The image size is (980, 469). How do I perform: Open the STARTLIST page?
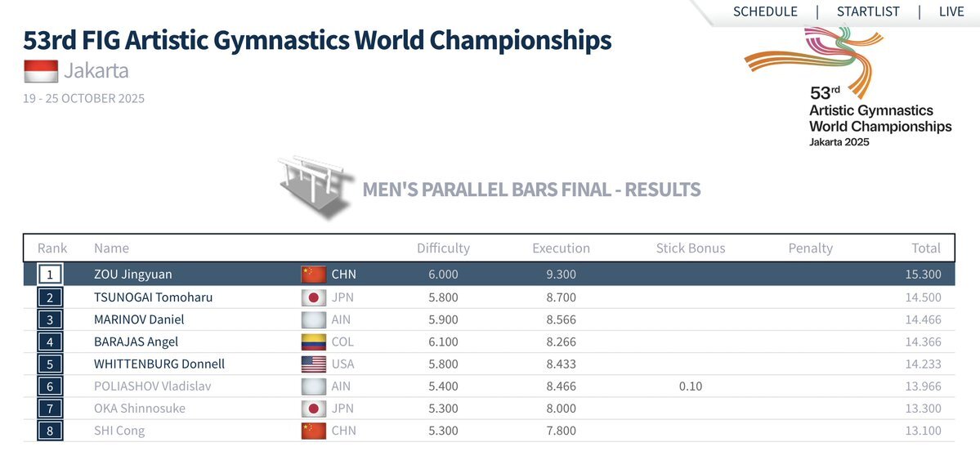click(x=868, y=11)
